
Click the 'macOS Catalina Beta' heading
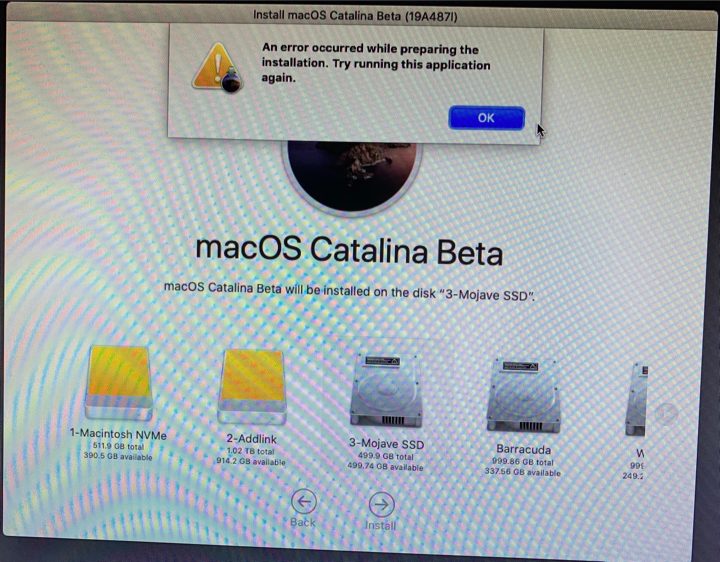[x=349, y=251]
